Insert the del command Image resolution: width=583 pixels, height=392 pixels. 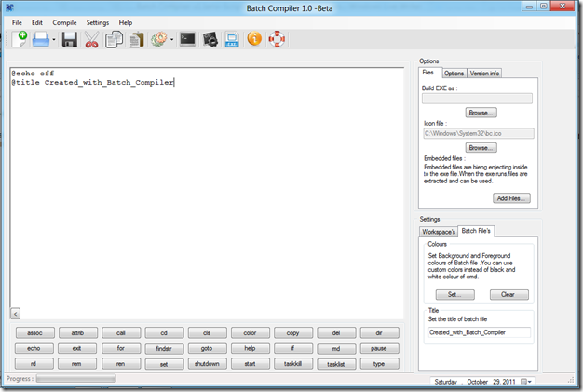click(x=336, y=333)
